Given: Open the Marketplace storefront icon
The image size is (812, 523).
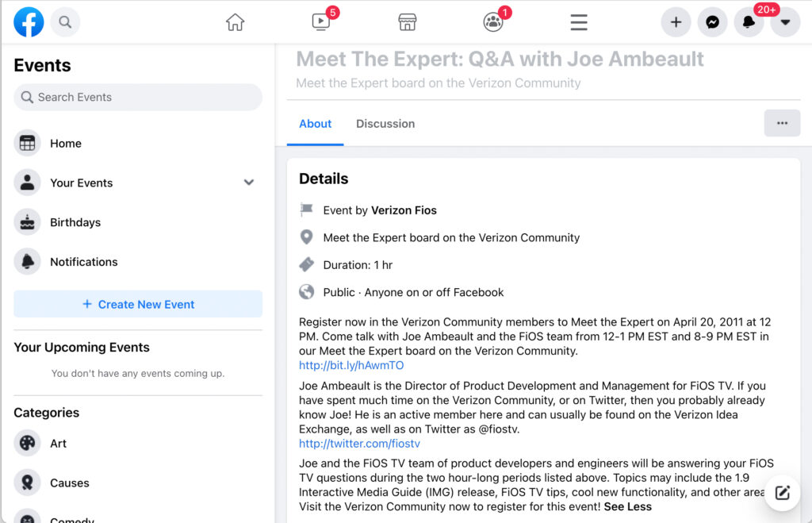Looking at the screenshot, I should 407,21.
